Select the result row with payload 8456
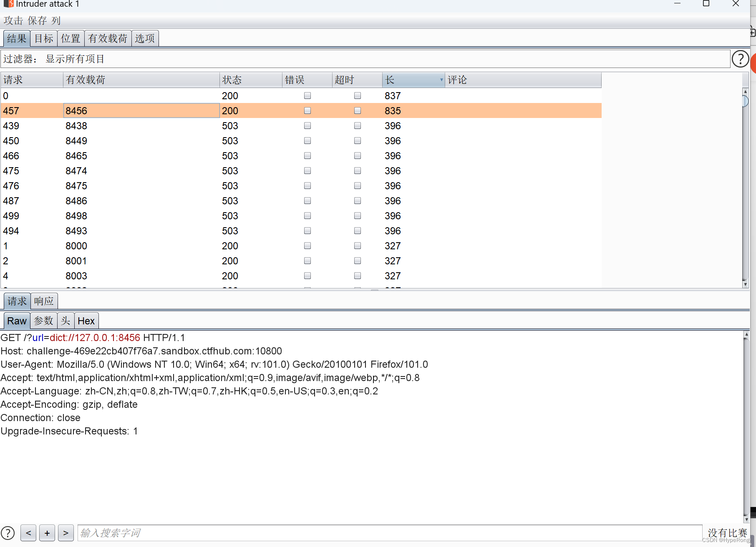Viewport: 756px width, 547px height. [301, 110]
